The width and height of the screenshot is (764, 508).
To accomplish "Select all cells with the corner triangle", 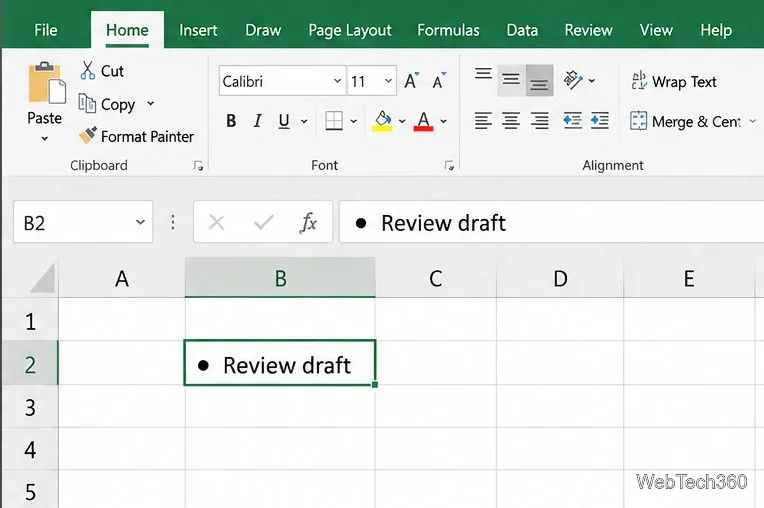I will click(x=42, y=278).
